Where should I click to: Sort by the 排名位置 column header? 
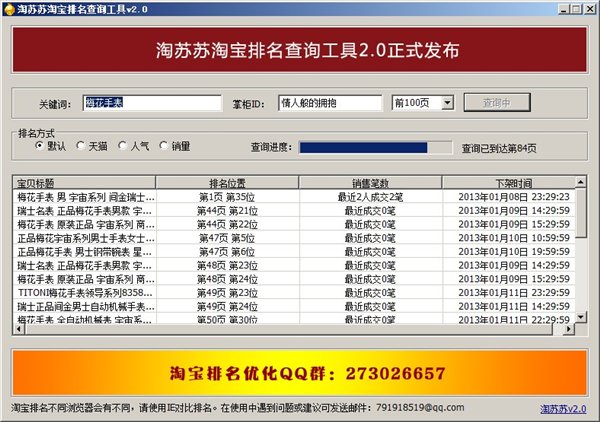coord(227,182)
